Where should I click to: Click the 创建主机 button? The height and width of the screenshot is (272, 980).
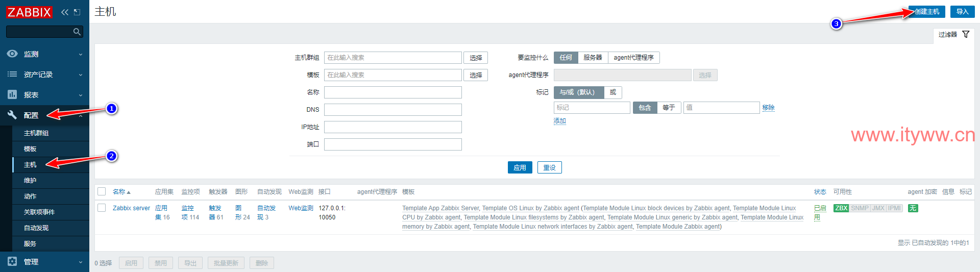point(926,12)
